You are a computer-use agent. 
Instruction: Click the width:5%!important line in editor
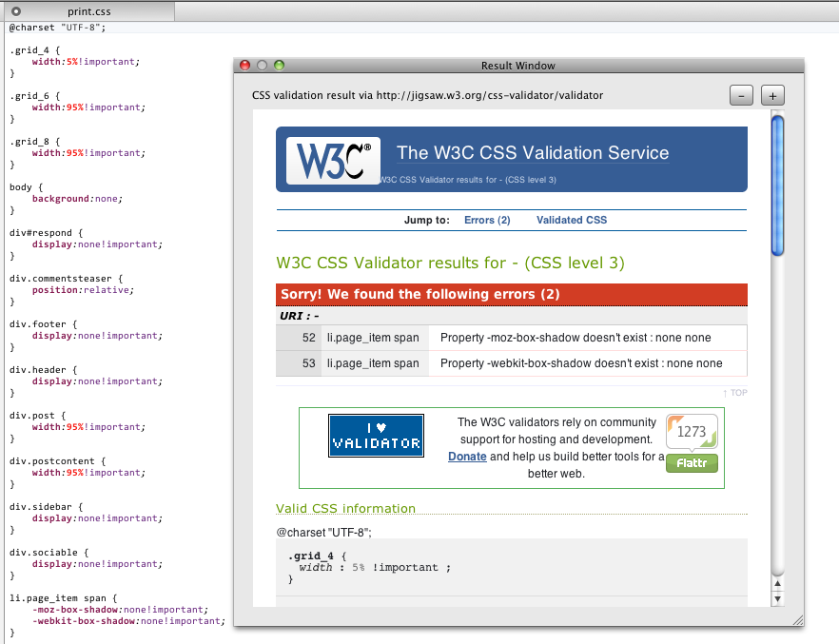pyautogui.click(x=86, y=62)
